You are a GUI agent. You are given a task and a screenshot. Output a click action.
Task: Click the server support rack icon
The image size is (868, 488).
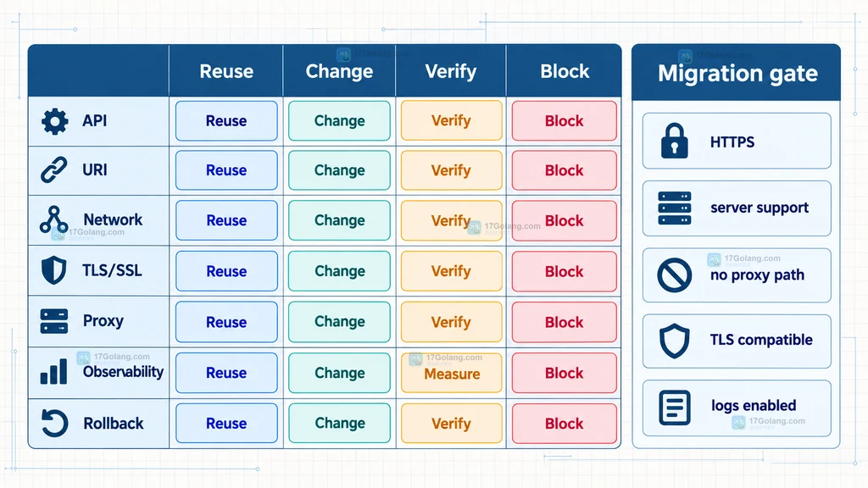click(x=674, y=208)
